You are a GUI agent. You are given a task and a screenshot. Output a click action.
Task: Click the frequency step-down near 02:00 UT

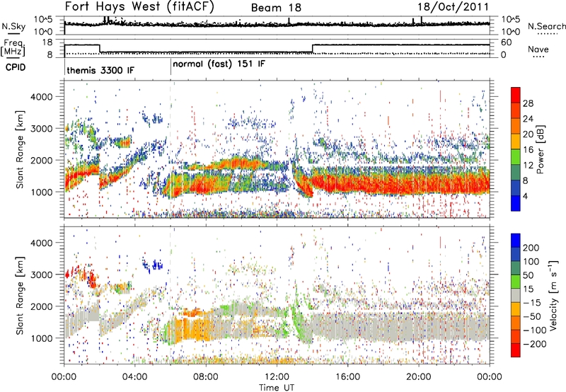coord(100,48)
